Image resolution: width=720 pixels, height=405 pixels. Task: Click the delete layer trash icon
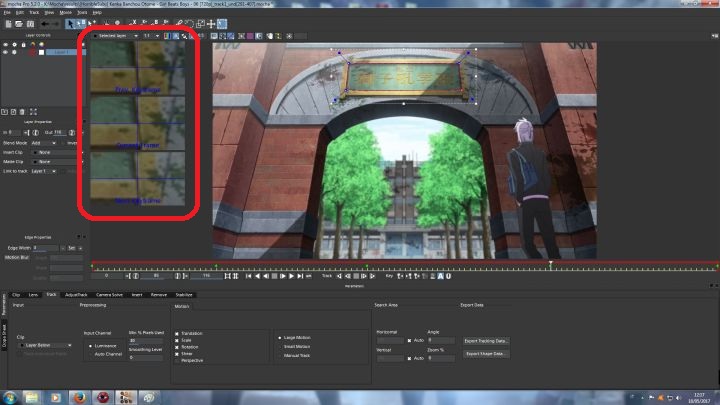tap(22, 112)
